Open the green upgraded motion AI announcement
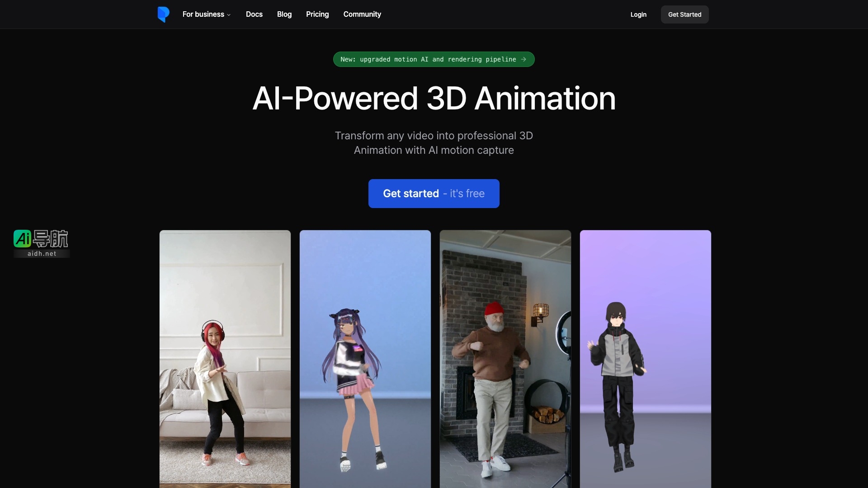 (x=427, y=59)
